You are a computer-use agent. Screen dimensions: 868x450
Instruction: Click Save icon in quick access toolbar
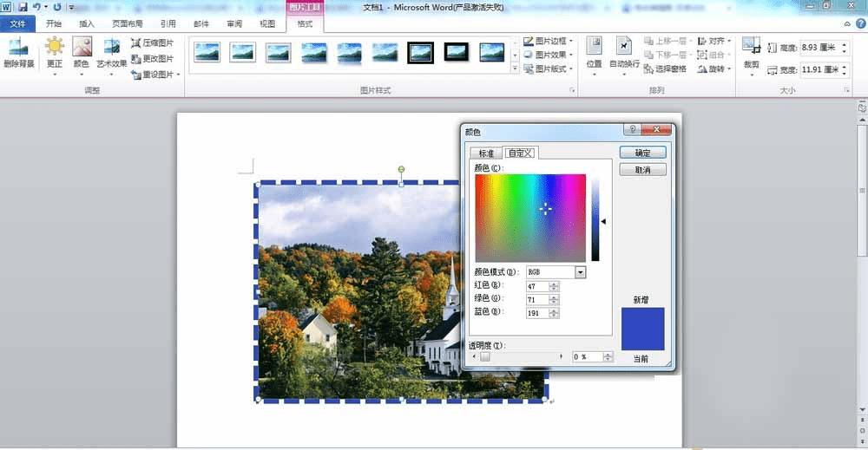(x=23, y=7)
